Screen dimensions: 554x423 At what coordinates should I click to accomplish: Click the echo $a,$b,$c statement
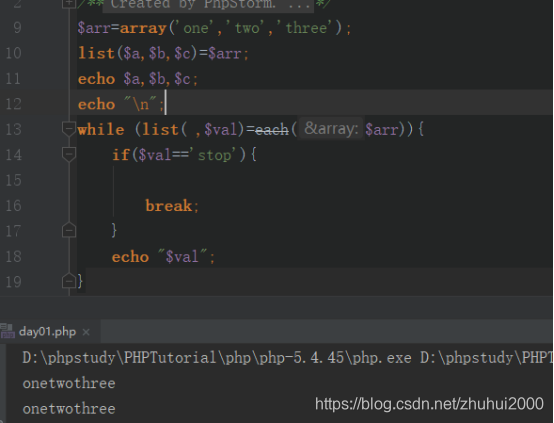137,78
